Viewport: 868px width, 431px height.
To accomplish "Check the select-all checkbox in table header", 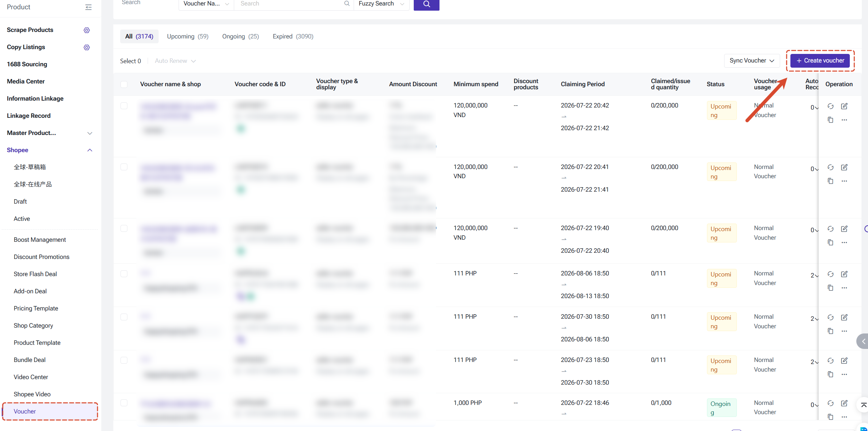I will click(x=124, y=84).
